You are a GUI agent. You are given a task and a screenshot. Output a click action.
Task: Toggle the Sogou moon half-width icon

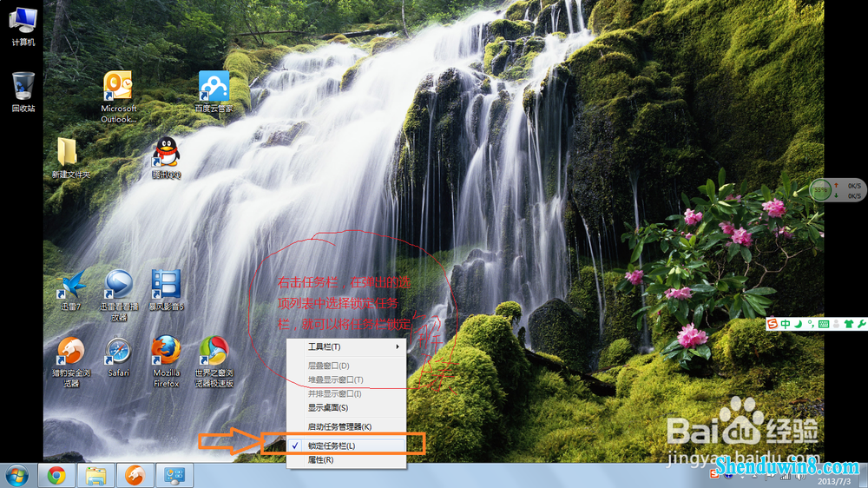coord(798,324)
